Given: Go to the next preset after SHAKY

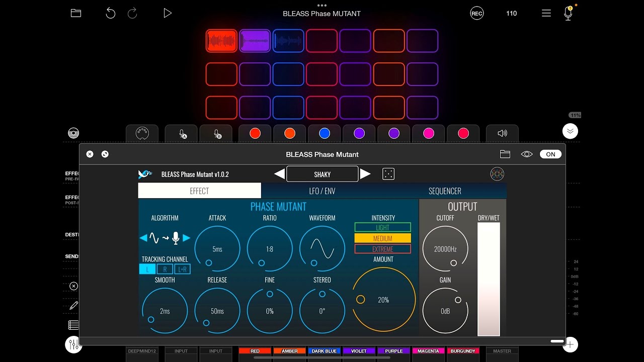Looking at the screenshot, I should (366, 174).
